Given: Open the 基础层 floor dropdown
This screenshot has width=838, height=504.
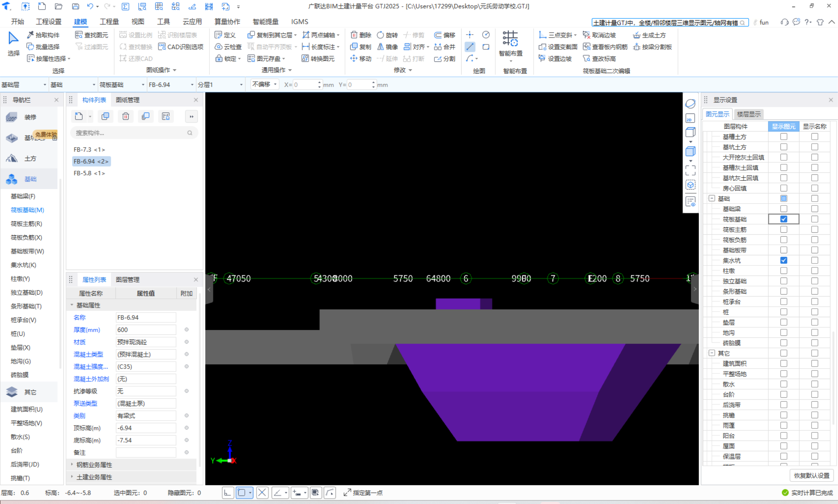Looking at the screenshot, I should pos(24,84).
